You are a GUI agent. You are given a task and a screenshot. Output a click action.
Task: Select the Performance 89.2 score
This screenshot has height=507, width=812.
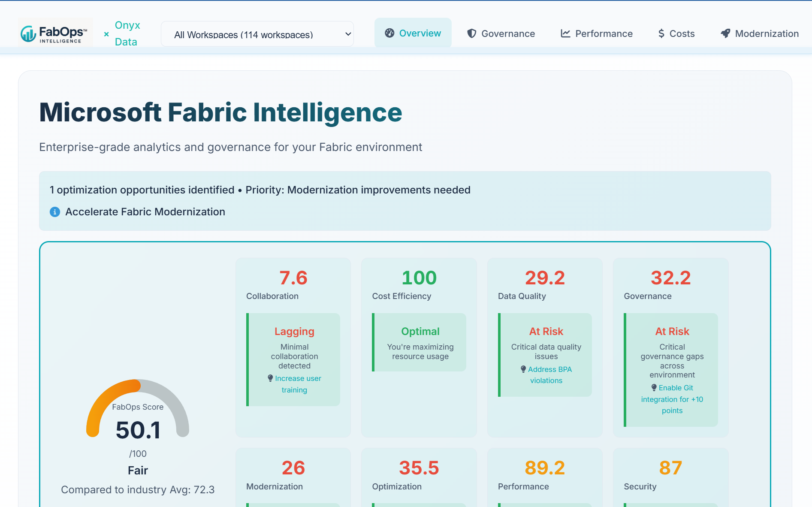click(545, 468)
